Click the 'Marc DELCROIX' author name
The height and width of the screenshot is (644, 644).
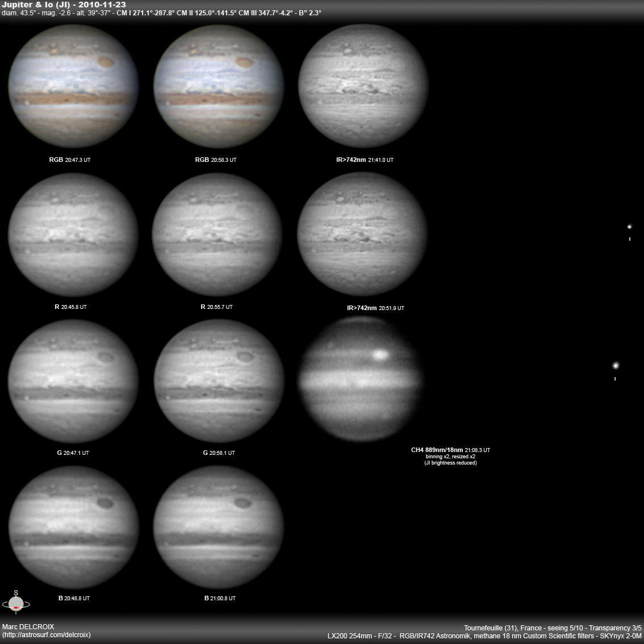(x=28, y=627)
